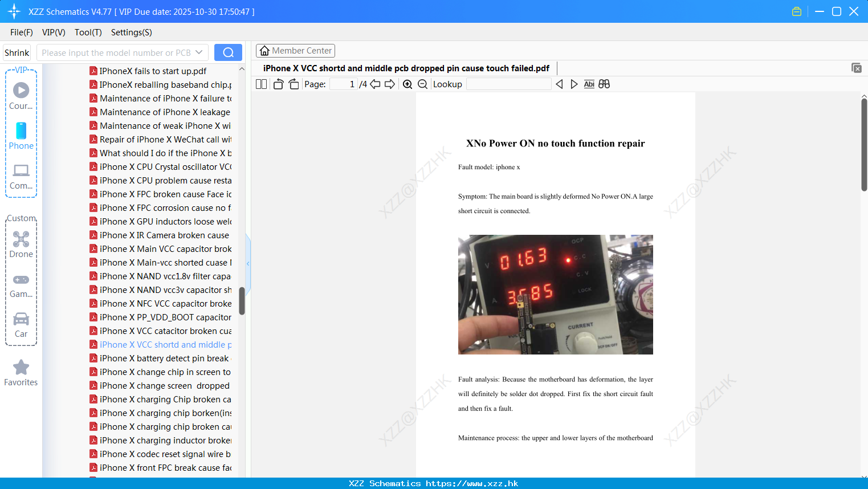Open IPhoneX fails to start up.pdf
This screenshot has width=868, height=489.
tap(148, 71)
